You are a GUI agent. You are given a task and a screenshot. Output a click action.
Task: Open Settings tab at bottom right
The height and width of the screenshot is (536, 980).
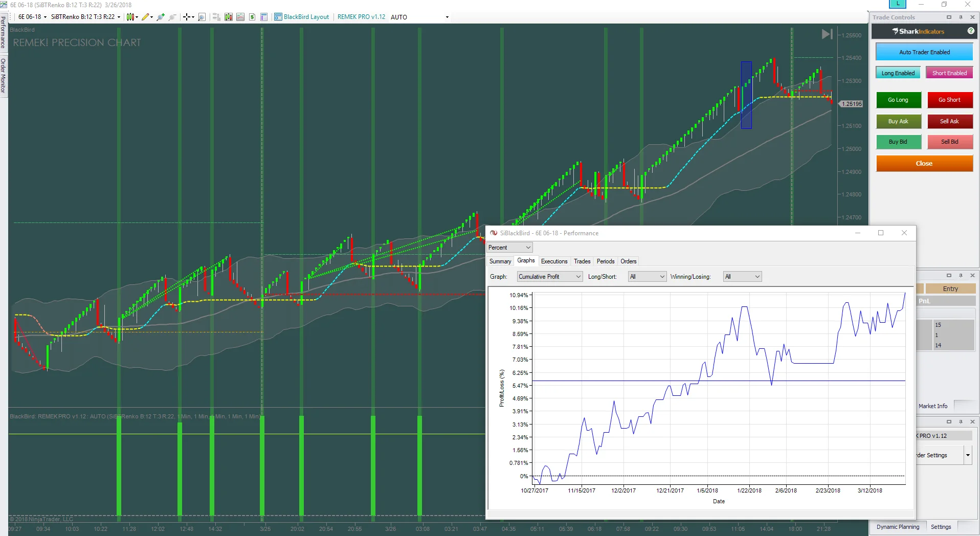(x=941, y=527)
